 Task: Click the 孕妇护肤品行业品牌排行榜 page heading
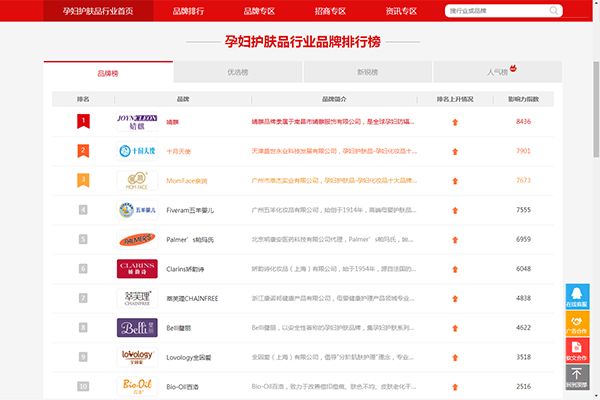[303, 42]
